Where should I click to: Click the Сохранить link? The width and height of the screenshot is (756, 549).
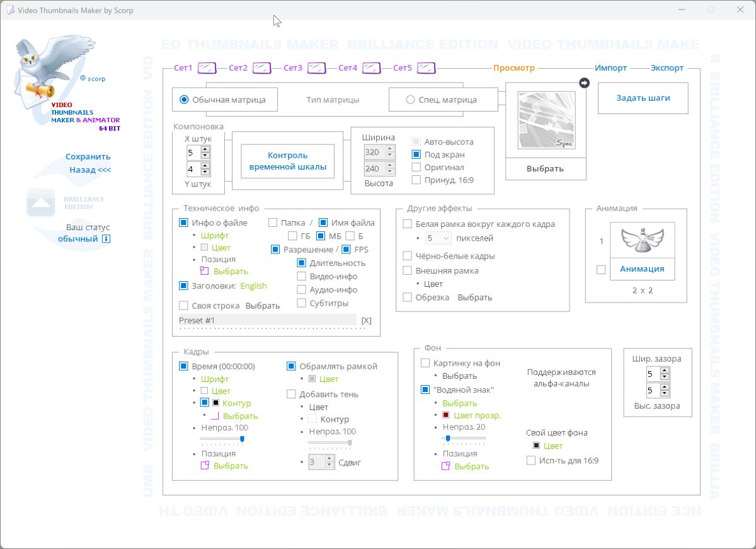[88, 157]
